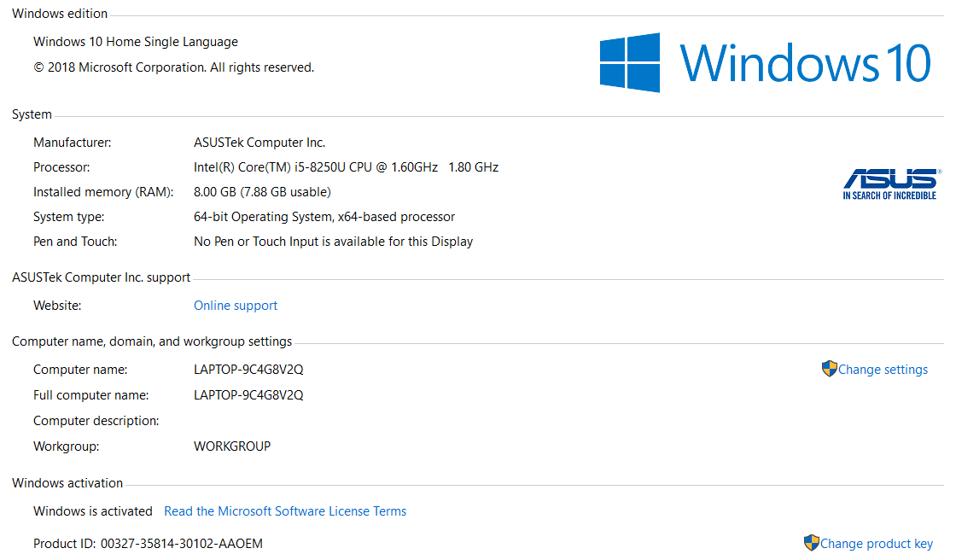
Task: Click the system type value '64-bit Operating System'
Action: (262, 217)
